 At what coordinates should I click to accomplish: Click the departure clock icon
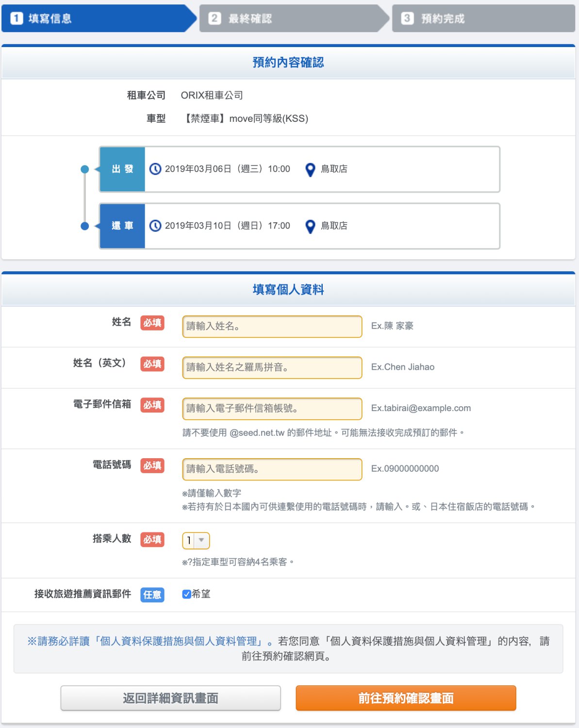click(x=155, y=169)
